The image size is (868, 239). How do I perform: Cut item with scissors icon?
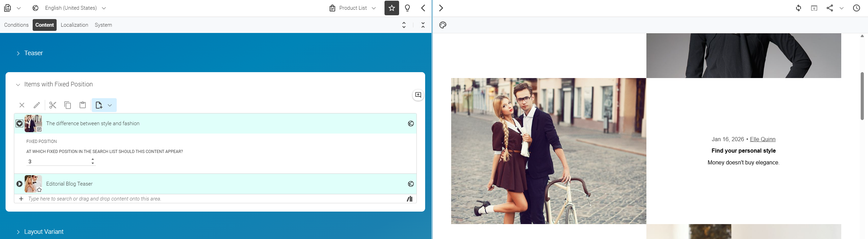[x=53, y=105]
